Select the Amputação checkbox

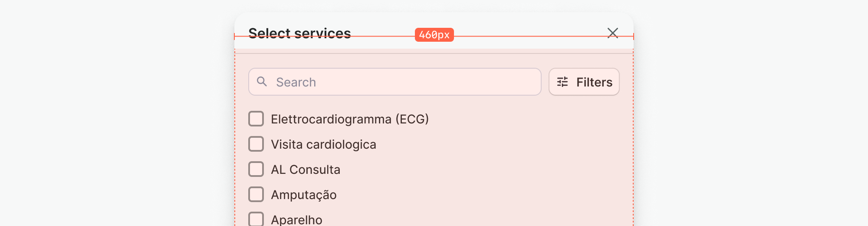[256, 194]
